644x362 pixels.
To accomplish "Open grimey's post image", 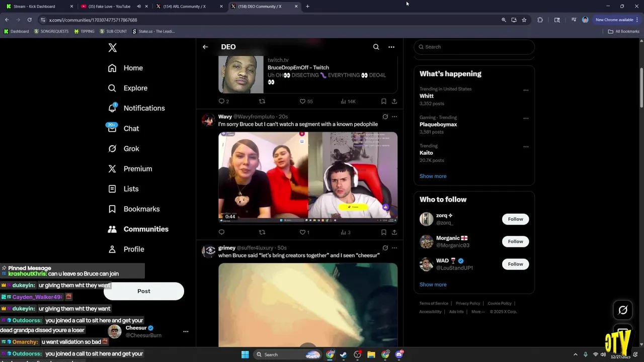I will click(x=308, y=305).
